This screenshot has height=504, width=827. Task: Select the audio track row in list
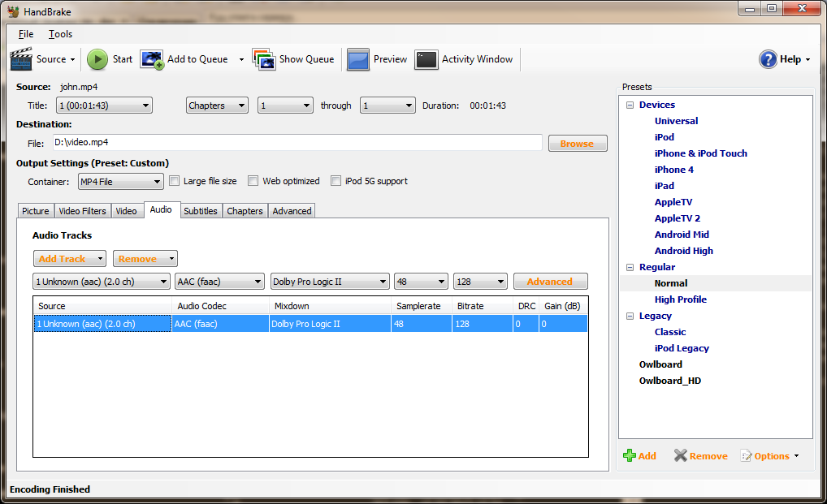(x=310, y=324)
